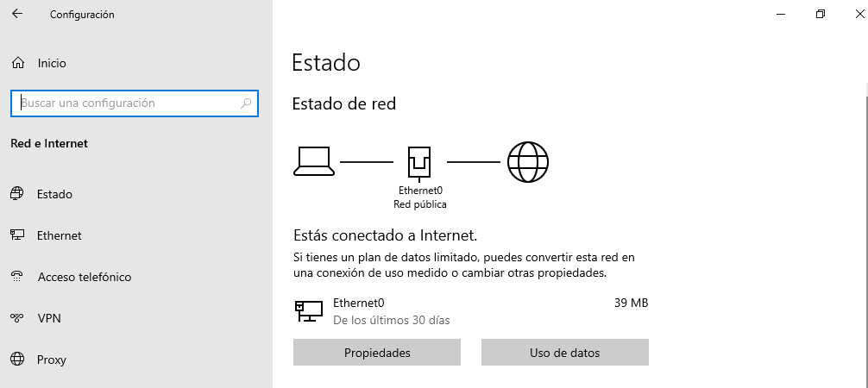Restore down the Configuración window
Screen dimensions: 868x388
[x=820, y=15]
